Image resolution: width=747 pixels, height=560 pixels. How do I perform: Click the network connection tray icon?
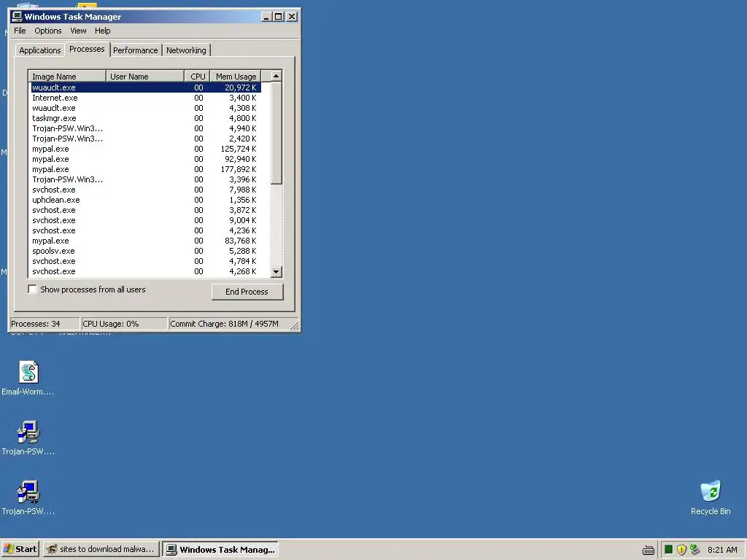pyautogui.click(x=694, y=550)
